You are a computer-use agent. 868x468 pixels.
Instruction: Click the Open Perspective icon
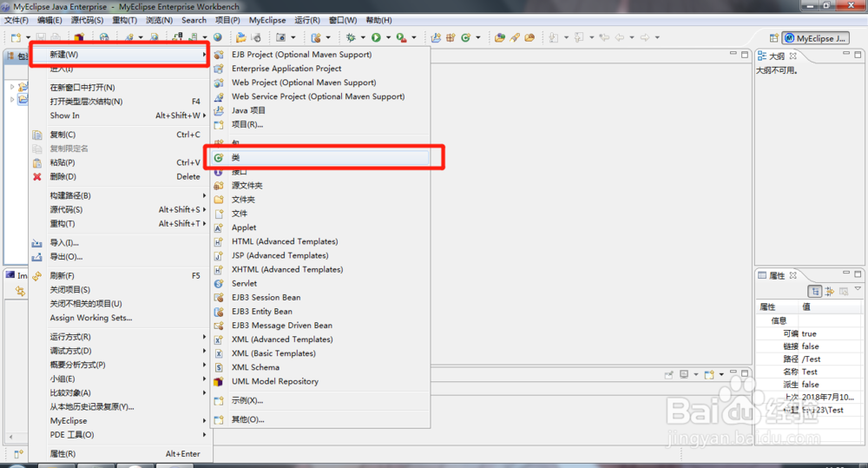774,38
